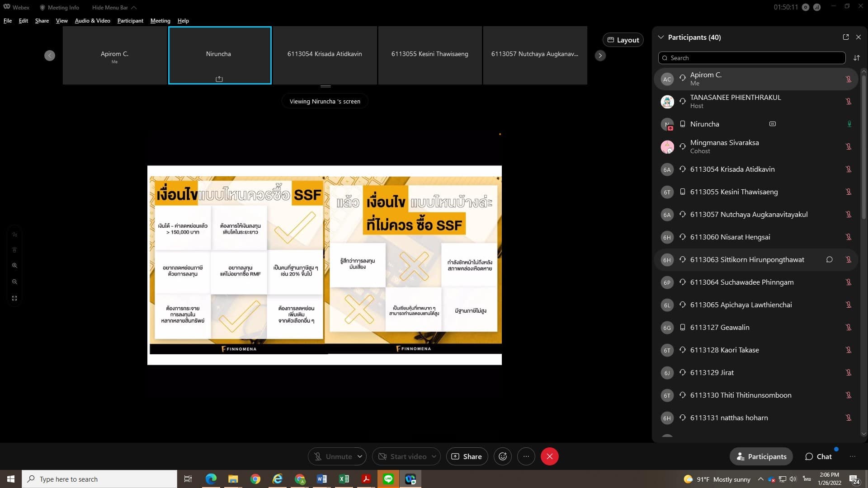Pop out the Participants panel
The image size is (868, 488).
[845, 37]
